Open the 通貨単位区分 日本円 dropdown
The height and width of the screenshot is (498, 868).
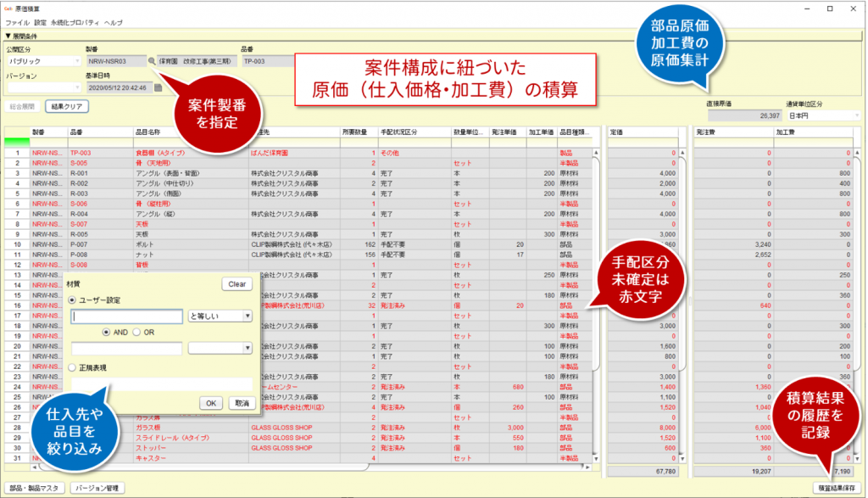coord(824,115)
